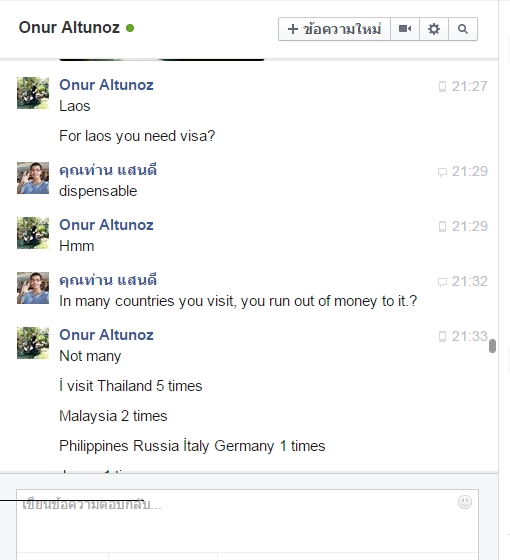This screenshot has width=510, height=560.
Task: Search conversation with magnifier icon
Action: [463, 29]
